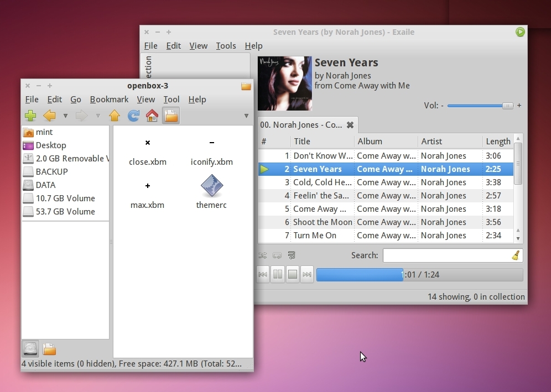Go to Home folder icon
Screen dimensions: 551x392
152,116
